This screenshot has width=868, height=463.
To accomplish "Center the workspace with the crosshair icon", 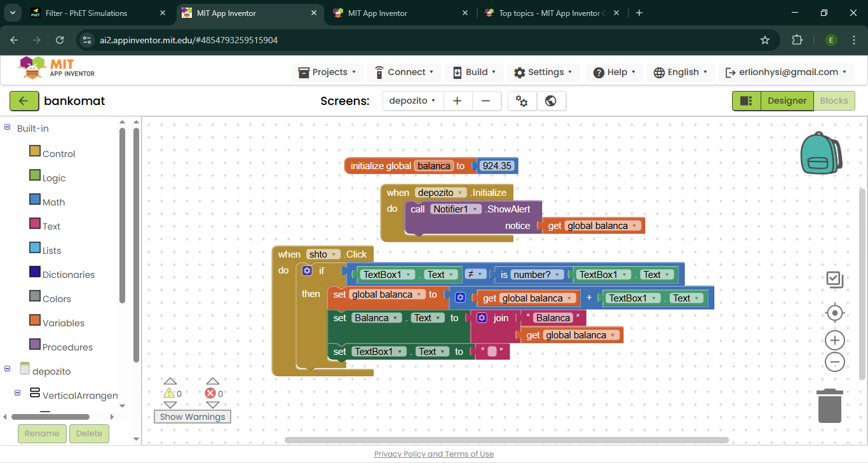I will 834,313.
